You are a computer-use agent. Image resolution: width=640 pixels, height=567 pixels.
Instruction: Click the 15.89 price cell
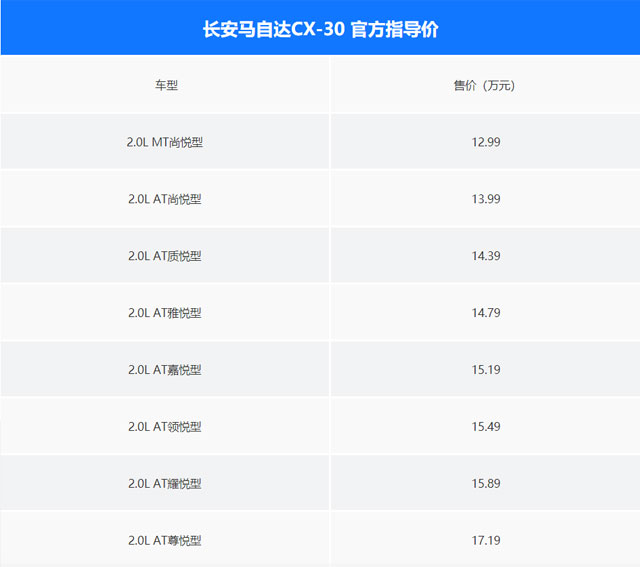click(x=486, y=483)
